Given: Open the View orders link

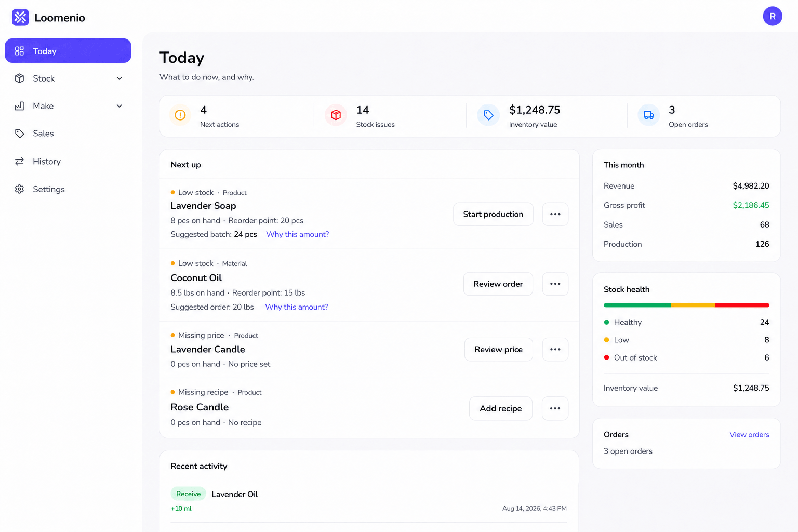Looking at the screenshot, I should [x=749, y=435].
